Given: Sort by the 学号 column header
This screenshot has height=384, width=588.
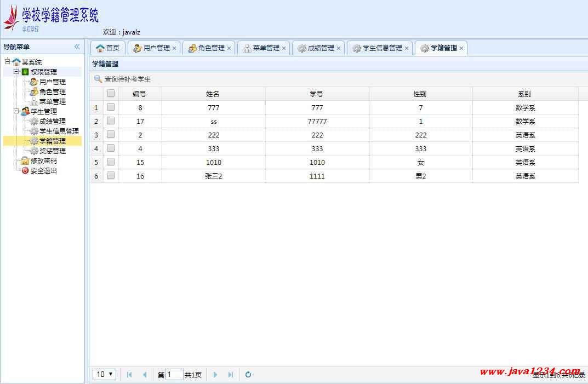Looking at the screenshot, I should tap(317, 94).
